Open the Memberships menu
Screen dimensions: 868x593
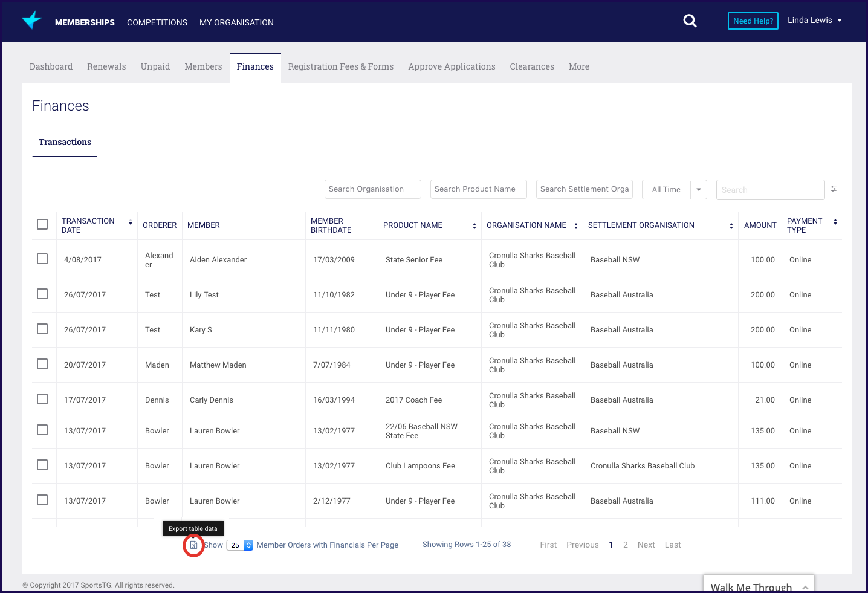coord(85,22)
